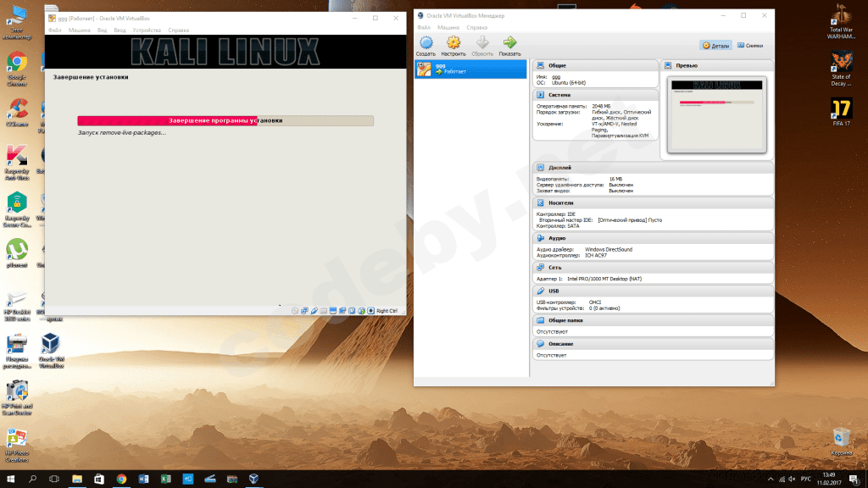The height and width of the screenshot is (488, 868).
Task: Click the VM preview thumbnail
Action: 716,114
